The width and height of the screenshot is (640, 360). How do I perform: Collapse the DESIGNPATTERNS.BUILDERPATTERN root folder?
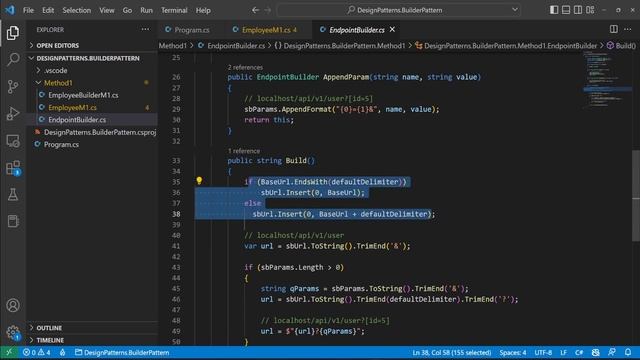click(x=93, y=58)
